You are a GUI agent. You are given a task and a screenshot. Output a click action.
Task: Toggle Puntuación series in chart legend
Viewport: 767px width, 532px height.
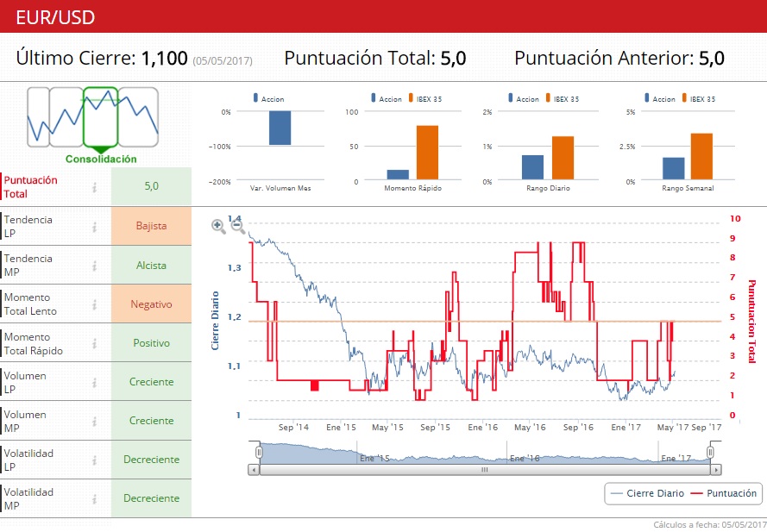coord(724,493)
